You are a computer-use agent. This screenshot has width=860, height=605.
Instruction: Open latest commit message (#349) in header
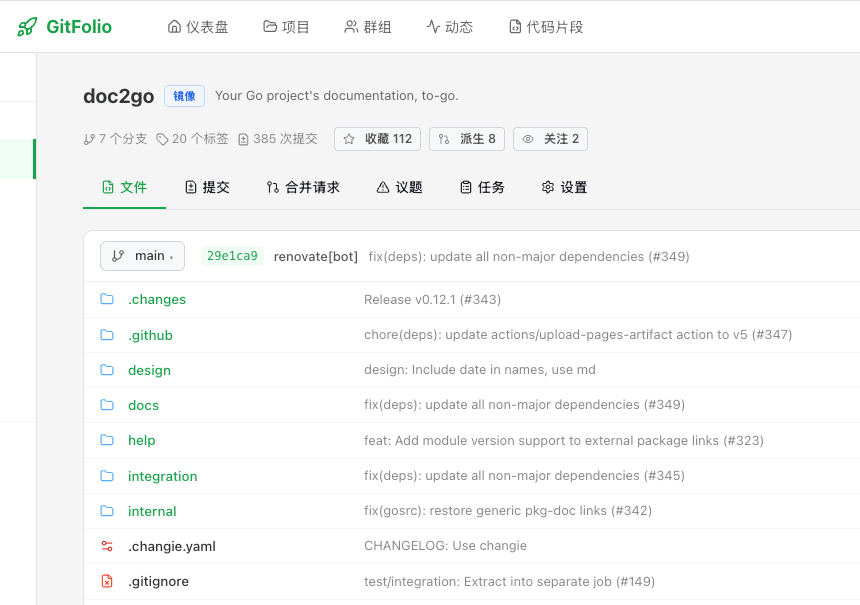click(x=529, y=257)
